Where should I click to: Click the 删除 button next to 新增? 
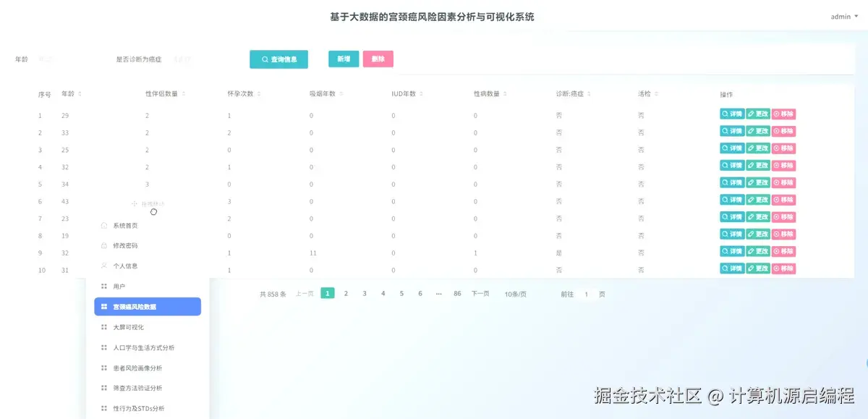pyautogui.click(x=378, y=59)
